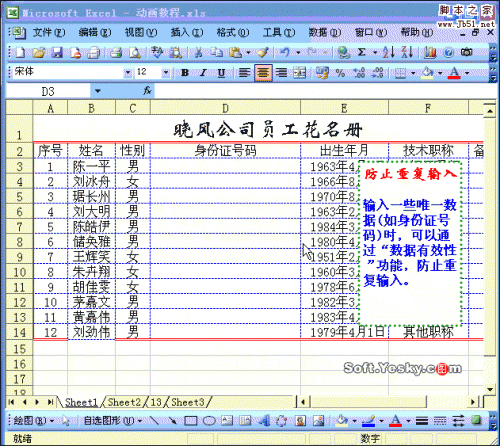500x446 pixels.
Task: Open the Borders dropdown arrow
Action: 413,73
